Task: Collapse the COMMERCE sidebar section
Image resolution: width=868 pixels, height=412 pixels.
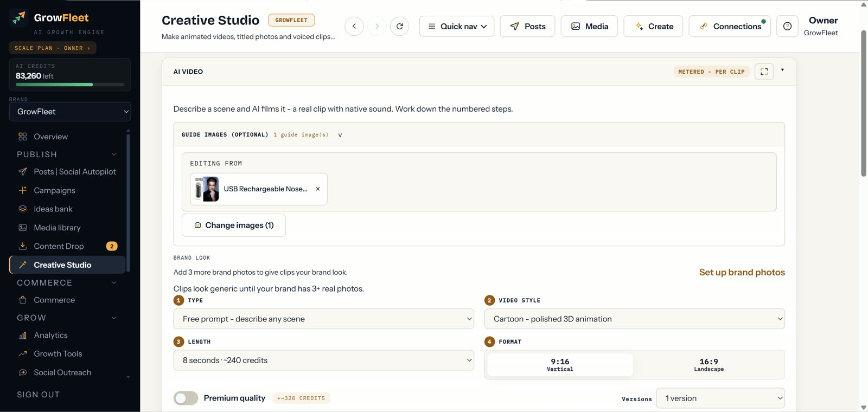Action: coord(114,282)
